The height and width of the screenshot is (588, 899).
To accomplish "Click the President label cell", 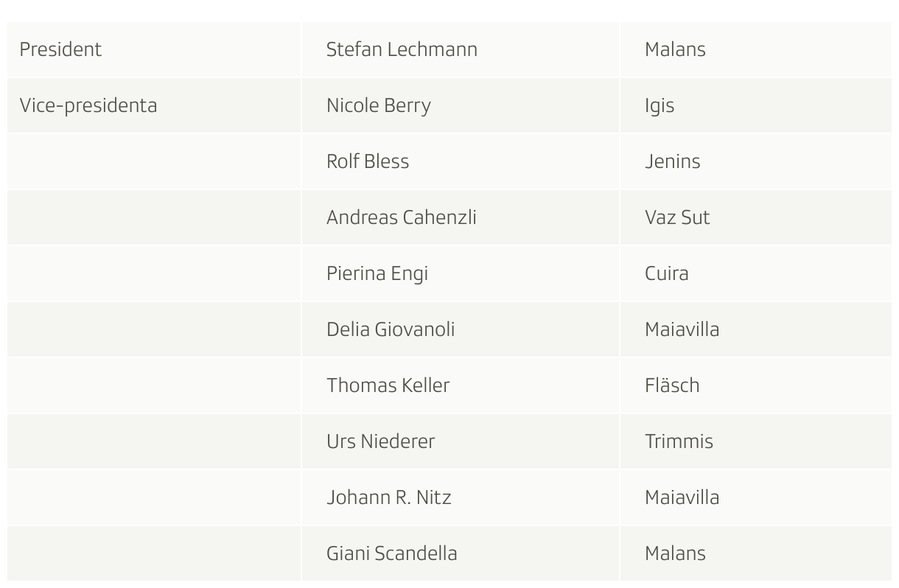I will tap(154, 49).
